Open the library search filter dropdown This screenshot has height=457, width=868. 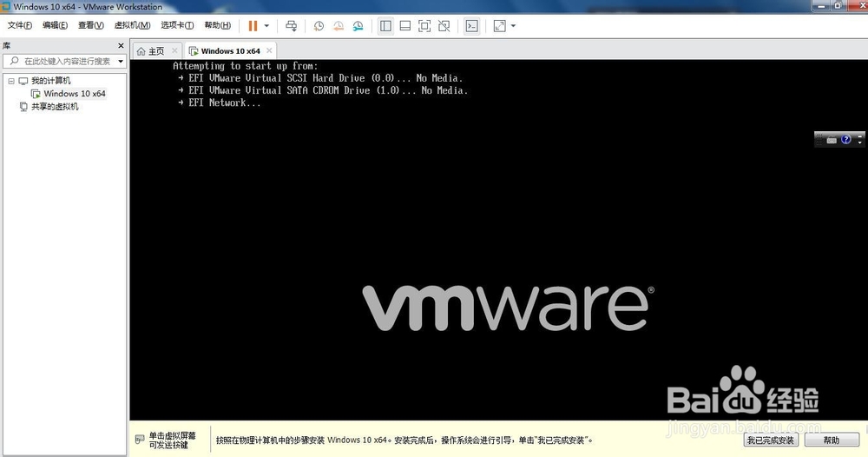point(121,61)
